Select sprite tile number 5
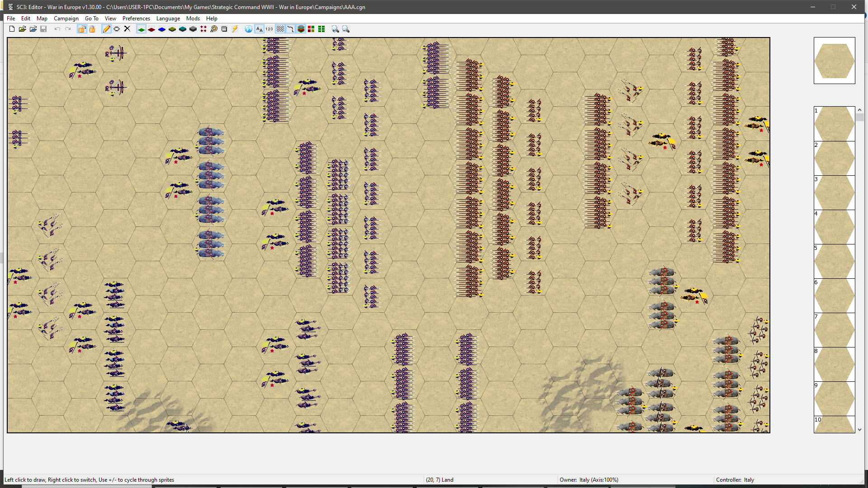The image size is (868, 488). tap(835, 261)
